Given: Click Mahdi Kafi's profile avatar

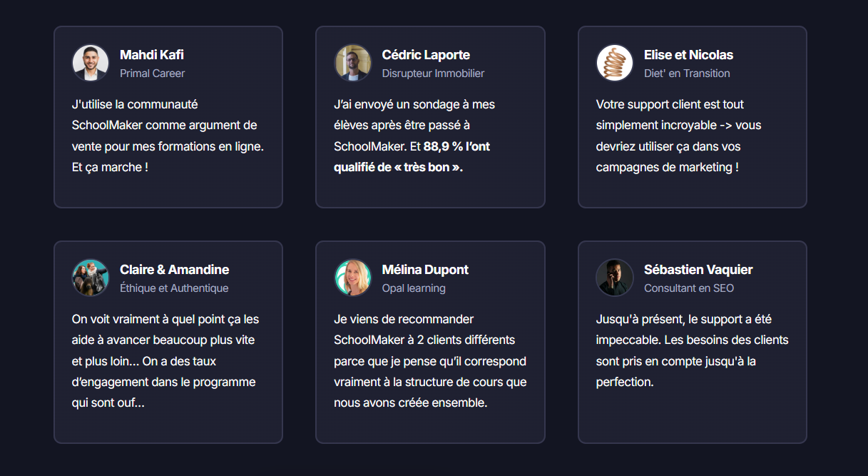Looking at the screenshot, I should click(x=91, y=63).
